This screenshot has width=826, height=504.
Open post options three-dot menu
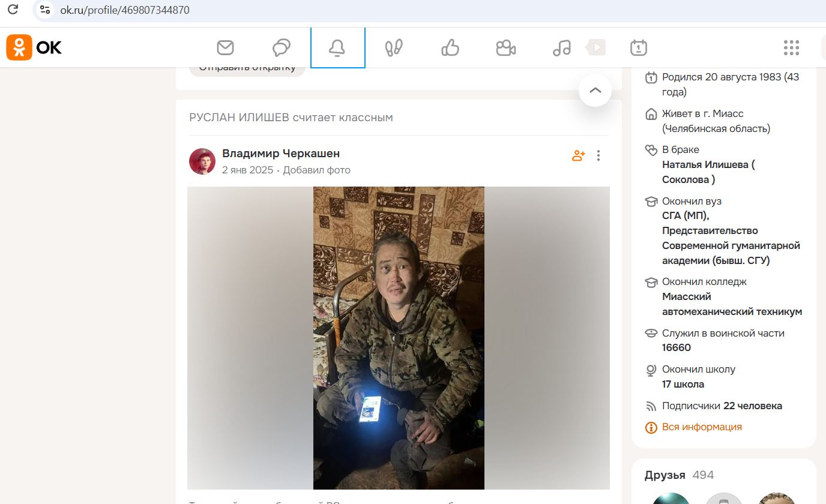(598, 155)
